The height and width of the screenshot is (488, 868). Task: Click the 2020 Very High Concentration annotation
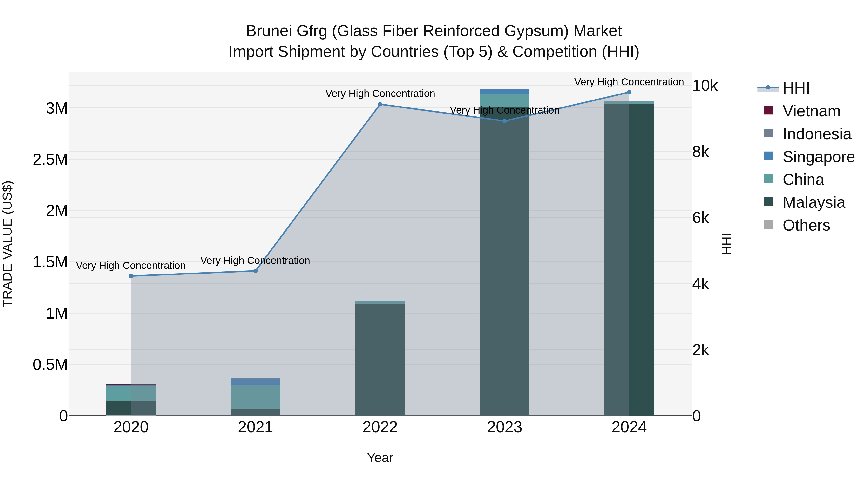pyautogui.click(x=131, y=265)
